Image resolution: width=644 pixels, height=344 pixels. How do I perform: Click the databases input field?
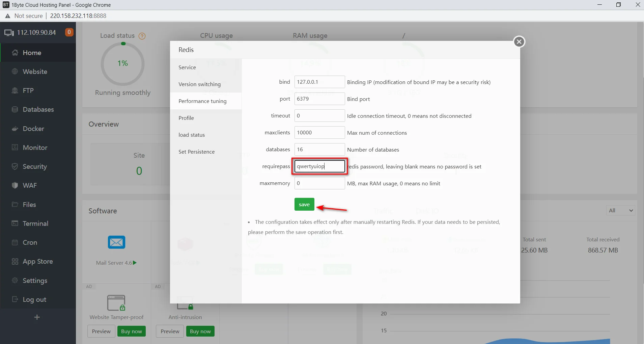point(319,149)
